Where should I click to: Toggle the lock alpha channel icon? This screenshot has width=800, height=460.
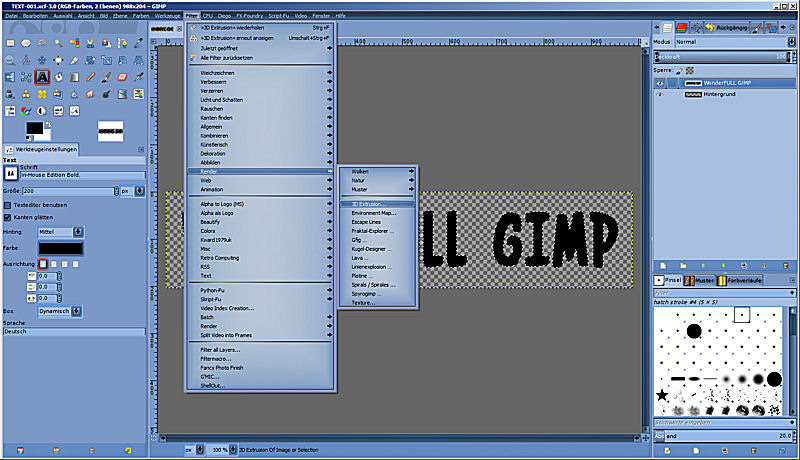click(x=690, y=70)
